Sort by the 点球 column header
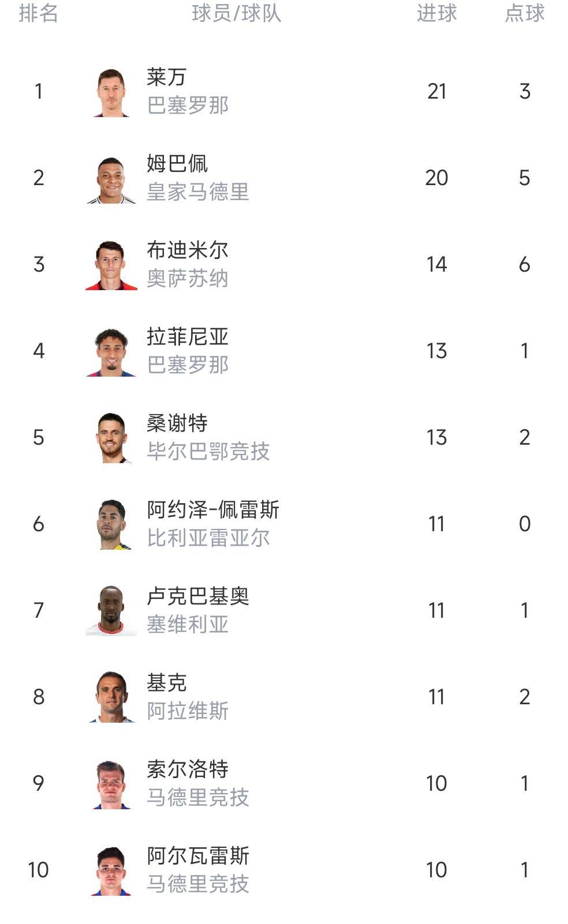568x924 pixels. pyautogui.click(x=524, y=13)
